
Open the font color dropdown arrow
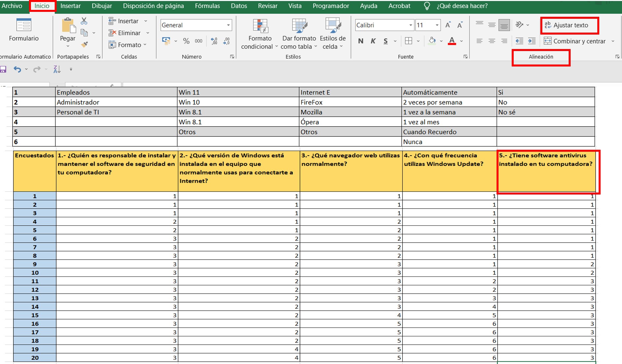click(461, 41)
